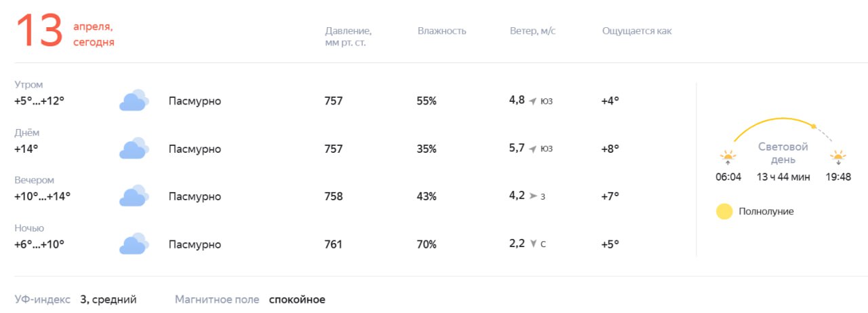The image size is (868, 313).
Task: Click the sunset icon above 19:48
Action: point(839,158)
